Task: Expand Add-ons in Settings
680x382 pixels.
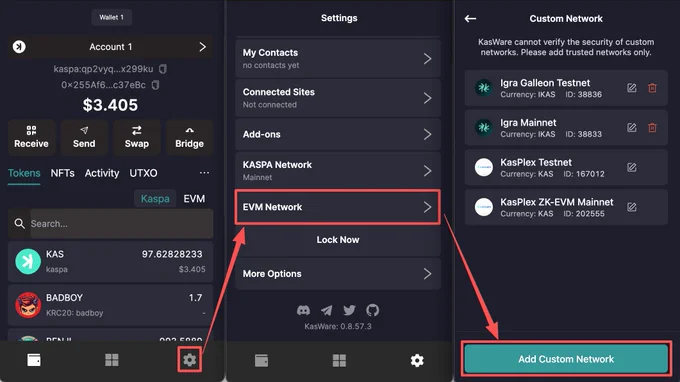Action: [x=338, y=134]
